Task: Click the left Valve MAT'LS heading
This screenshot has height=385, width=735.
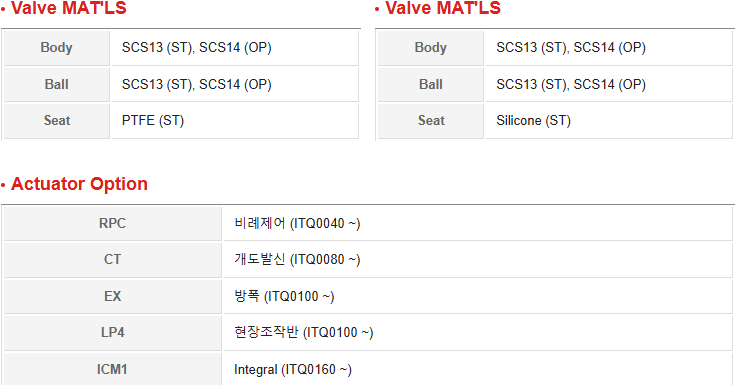Action: [68, 8]
